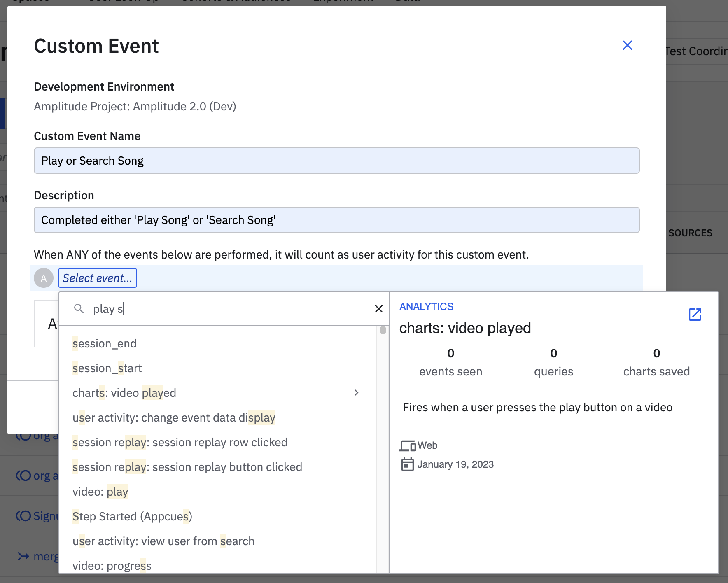The image size is (728, 583).
Task: Click the calendar icon beside January 19, 2023
Action: 407,464
